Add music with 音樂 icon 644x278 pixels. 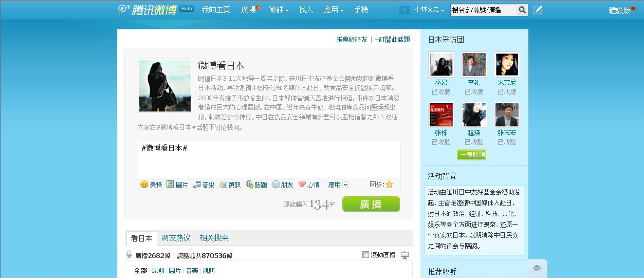coord(204,184)
